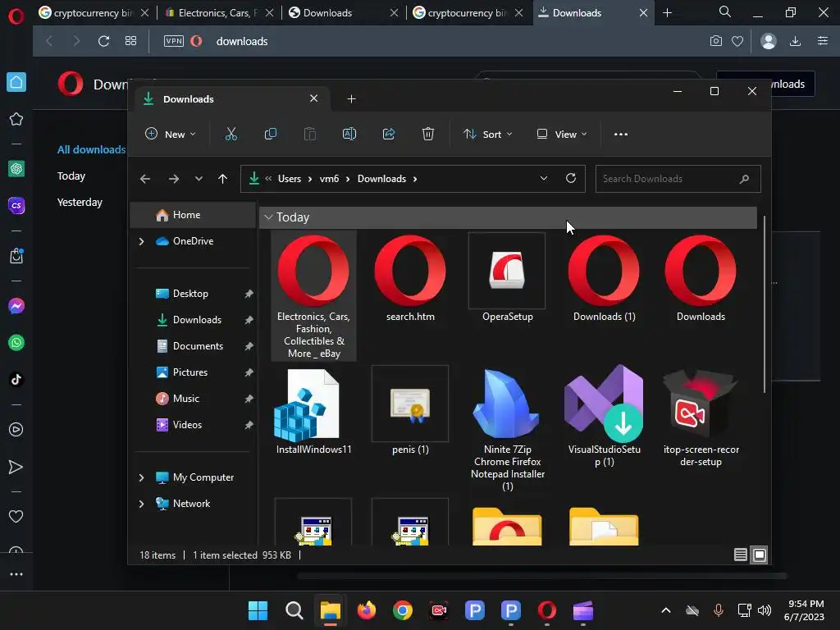Image resolution: width=840 pixels, height=630 pixels.
Task: Open the New dropdown in File Explorer
Action: click(171, 134)
